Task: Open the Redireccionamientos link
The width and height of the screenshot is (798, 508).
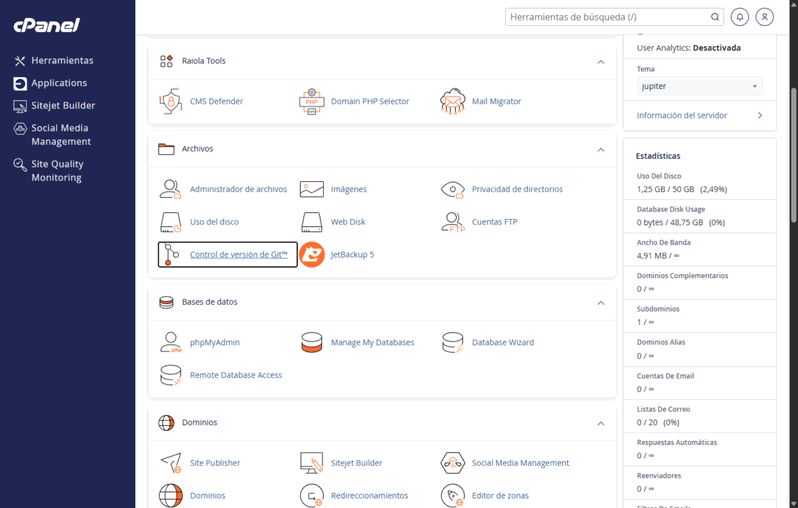Action: [x=369, y=495]
